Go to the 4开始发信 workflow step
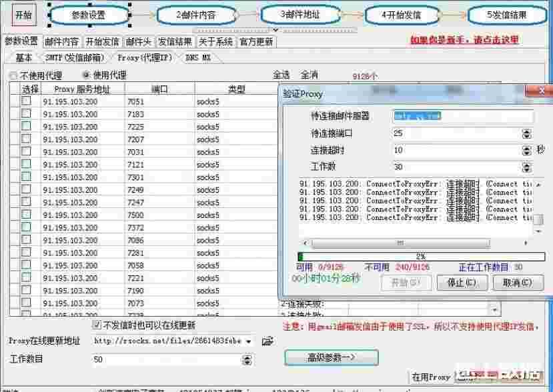Screen dimensions: 553x392 402,15
